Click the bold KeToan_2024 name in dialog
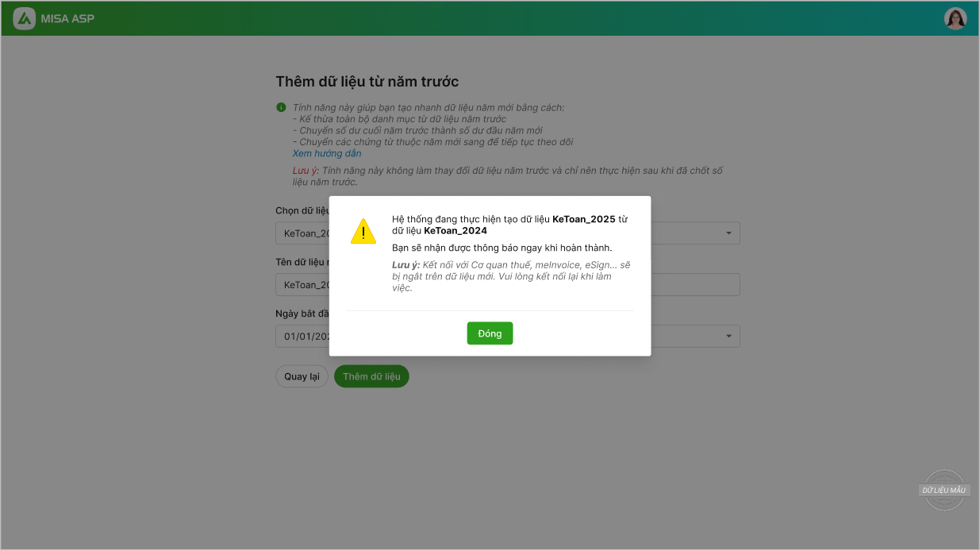This screenshot has height=550, width=980. point(455,231)
